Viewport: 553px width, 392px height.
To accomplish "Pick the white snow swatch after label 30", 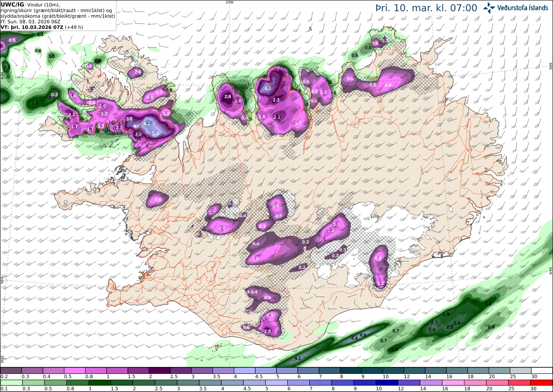I will pyautogui.click(x=542, y=370).
